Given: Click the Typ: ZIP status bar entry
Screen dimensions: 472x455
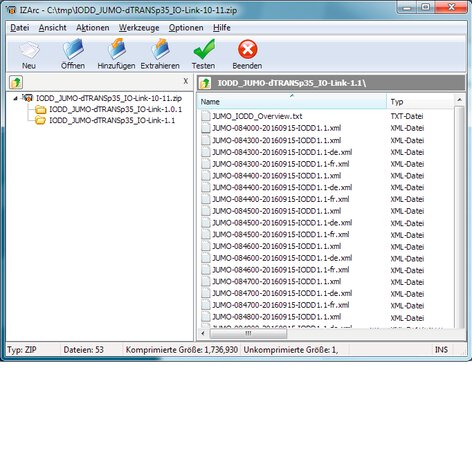Looking at the screenshot, I should [22, 350].
